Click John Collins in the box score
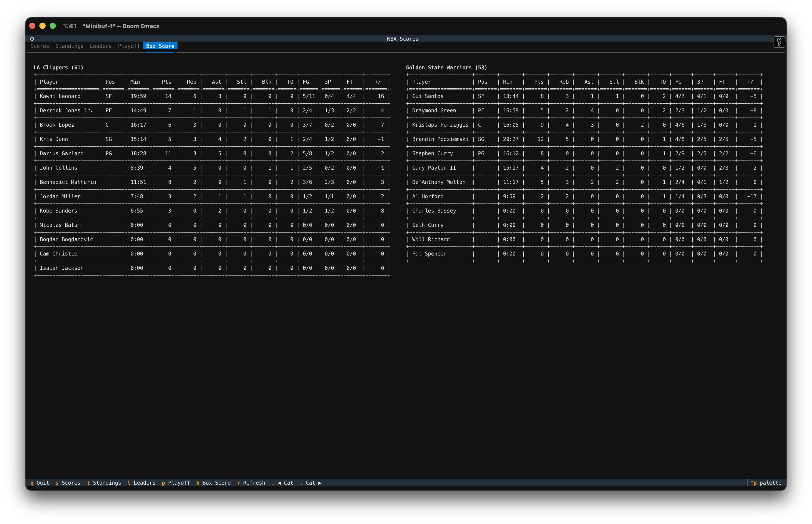The image size is (812, 524). (x=58, y=168)
